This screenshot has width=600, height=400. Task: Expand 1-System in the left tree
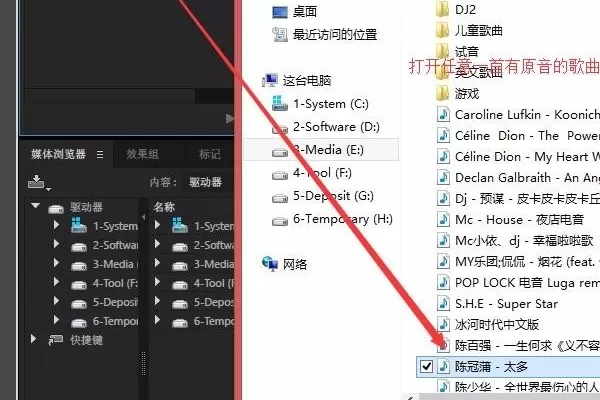[56, 225]
